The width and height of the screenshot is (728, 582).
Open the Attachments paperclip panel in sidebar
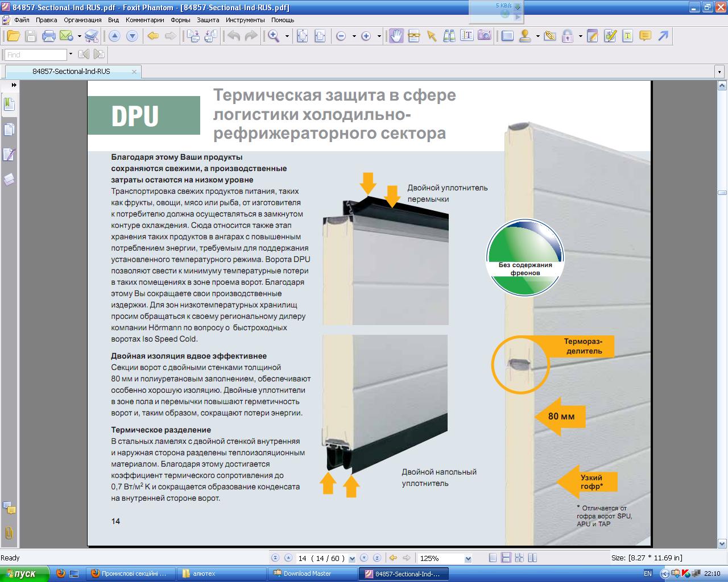pos(9,533)
